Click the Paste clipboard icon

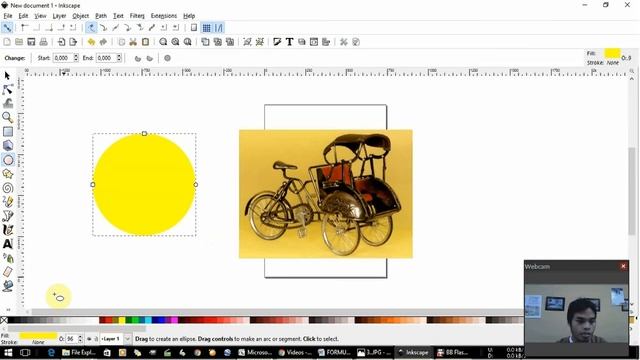145,42
